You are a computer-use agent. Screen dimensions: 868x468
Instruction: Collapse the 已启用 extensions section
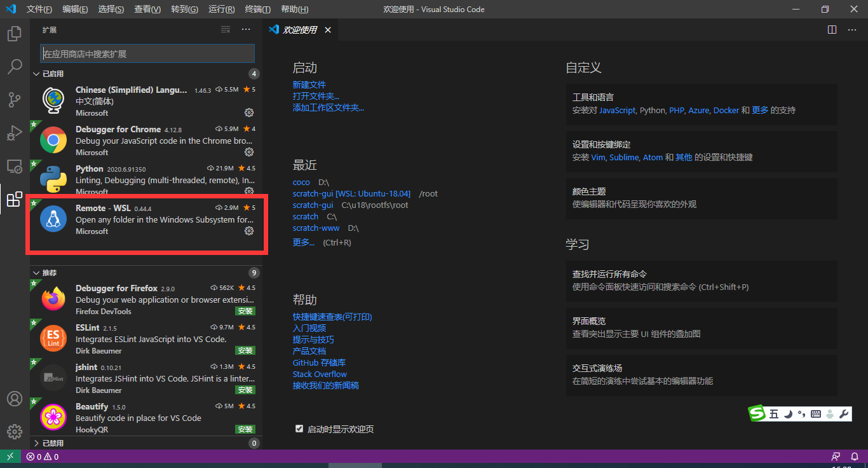49,73
